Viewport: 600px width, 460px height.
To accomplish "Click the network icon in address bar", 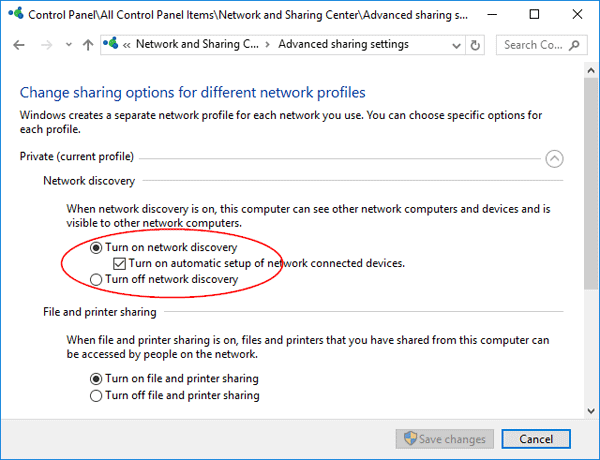I will click(111, 45).
